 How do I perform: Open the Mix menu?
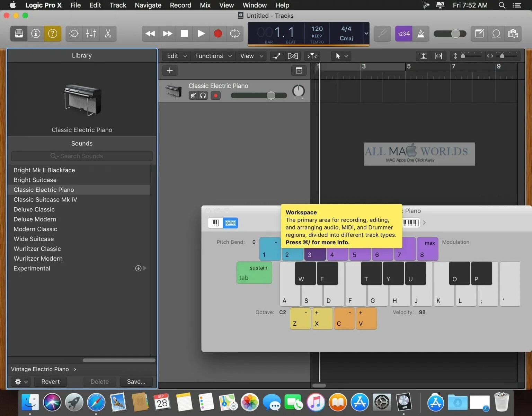(205, 5)
